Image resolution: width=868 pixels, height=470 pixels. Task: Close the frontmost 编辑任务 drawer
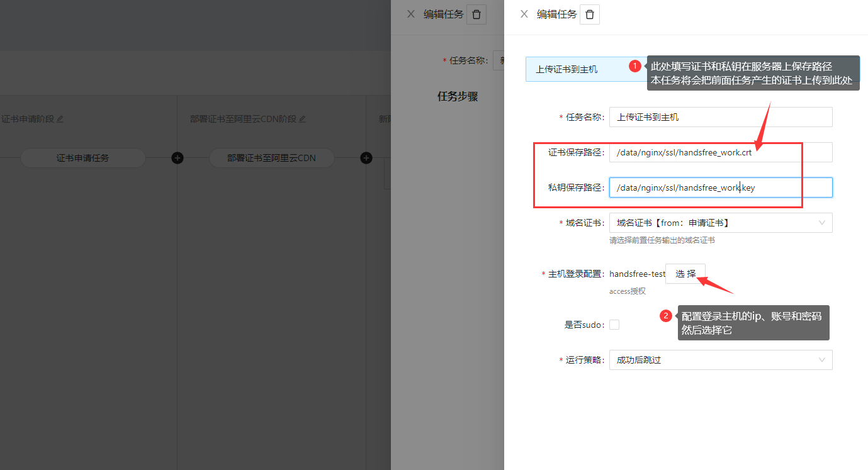point(524,14)
